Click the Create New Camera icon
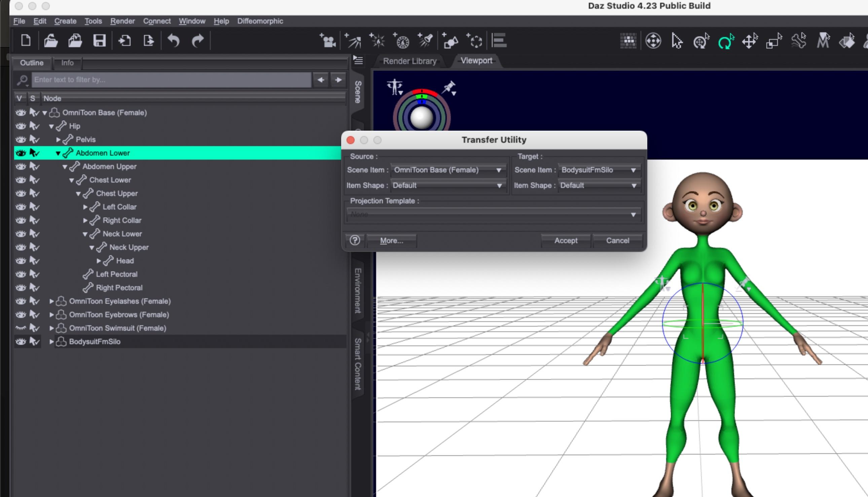Screen dimensions: 868x497 pos(327,41)
